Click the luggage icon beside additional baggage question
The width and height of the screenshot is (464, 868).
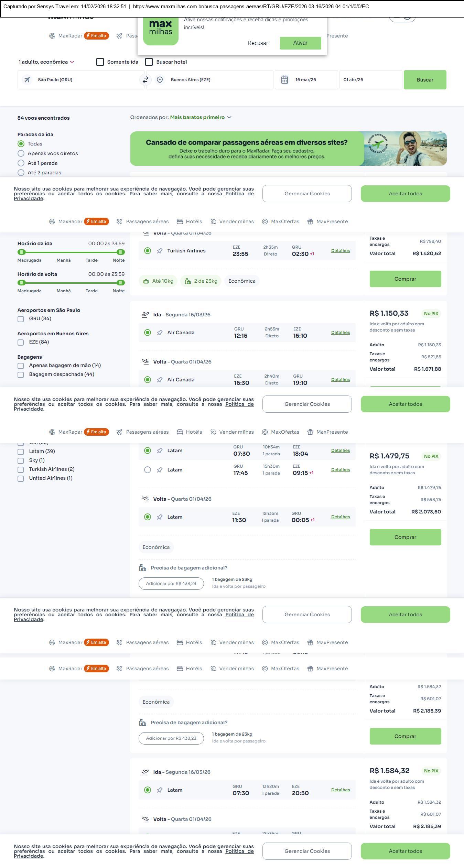coord(142,568)
